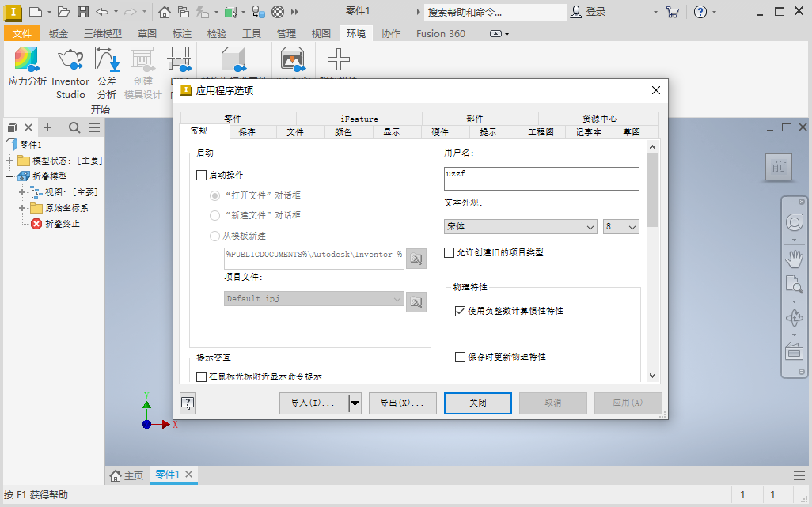The height and width of the screenshot is (507, 812).
Task: Click the 关闭 button in the dialog
Action: pyautogui.click(x=477, y=403)
